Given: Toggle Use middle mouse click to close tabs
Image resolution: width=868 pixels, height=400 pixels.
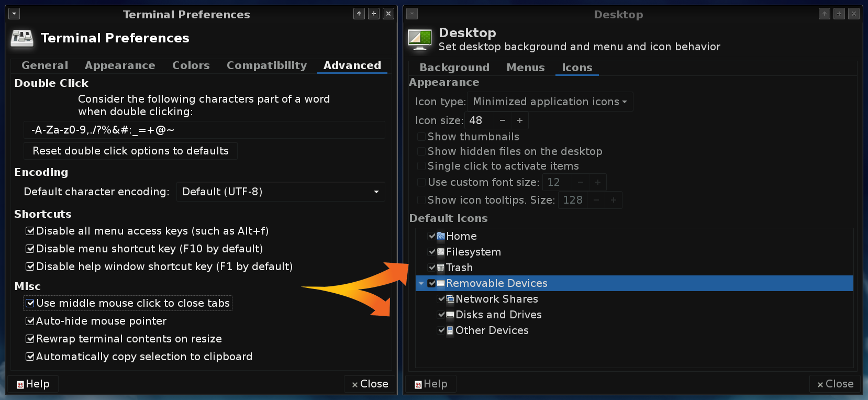Looking at the screenshot, I should (x=30, y=303).
